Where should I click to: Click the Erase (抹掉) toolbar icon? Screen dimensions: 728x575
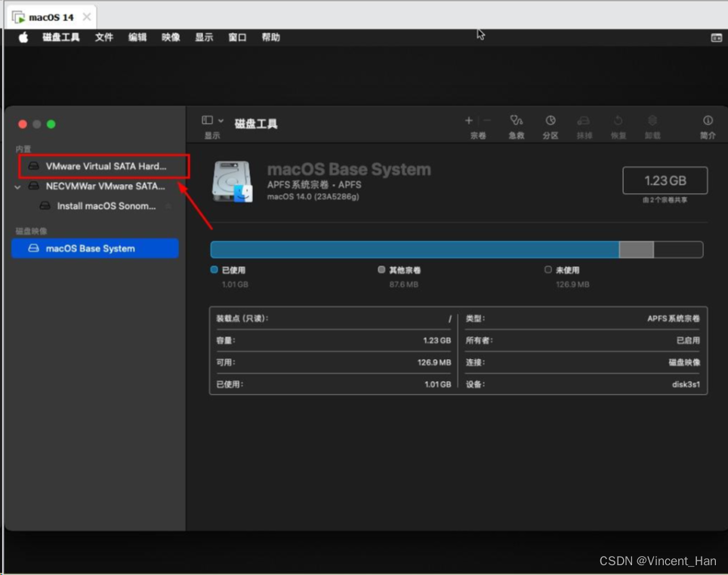coord(584,121)
